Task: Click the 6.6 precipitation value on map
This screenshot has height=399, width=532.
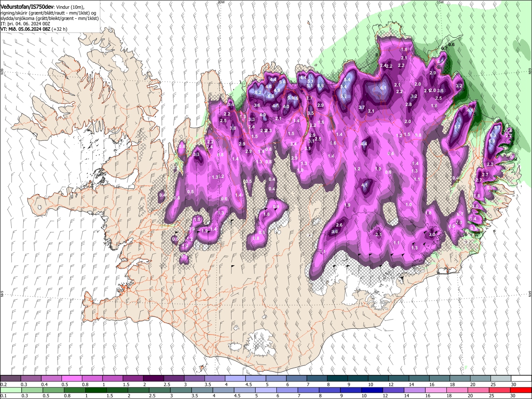Action: click(320, 86)
